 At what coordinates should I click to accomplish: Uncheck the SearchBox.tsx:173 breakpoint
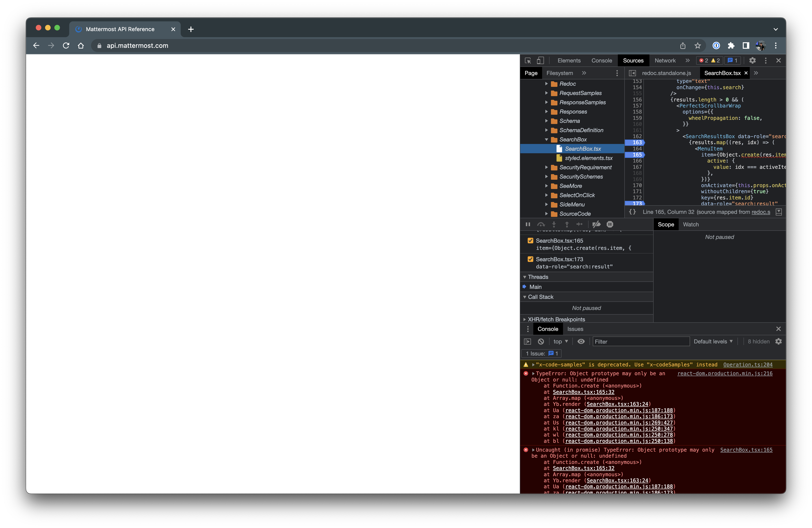[x=530, y=259]
